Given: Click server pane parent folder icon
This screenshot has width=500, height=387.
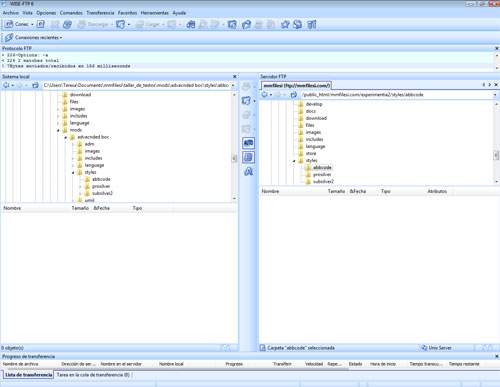Looking at the screenshot, I should click(x=294, y=95).
